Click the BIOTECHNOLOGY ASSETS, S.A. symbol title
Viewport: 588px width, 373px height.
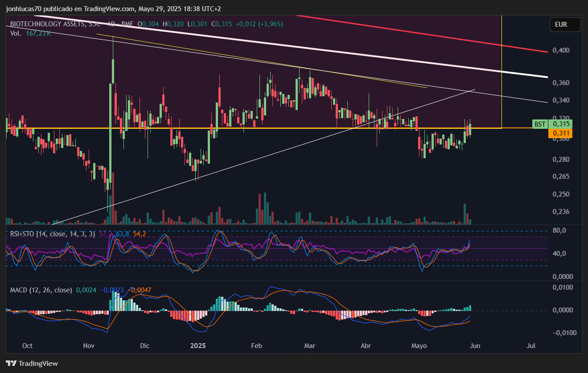tap(55, 24)
